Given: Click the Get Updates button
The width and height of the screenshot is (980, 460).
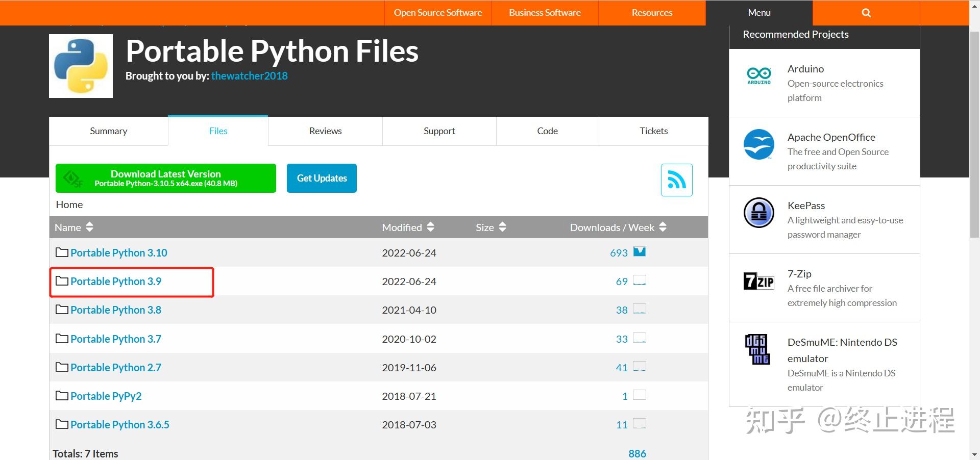Looking at the screenshot, I should [x=321, y=178].
